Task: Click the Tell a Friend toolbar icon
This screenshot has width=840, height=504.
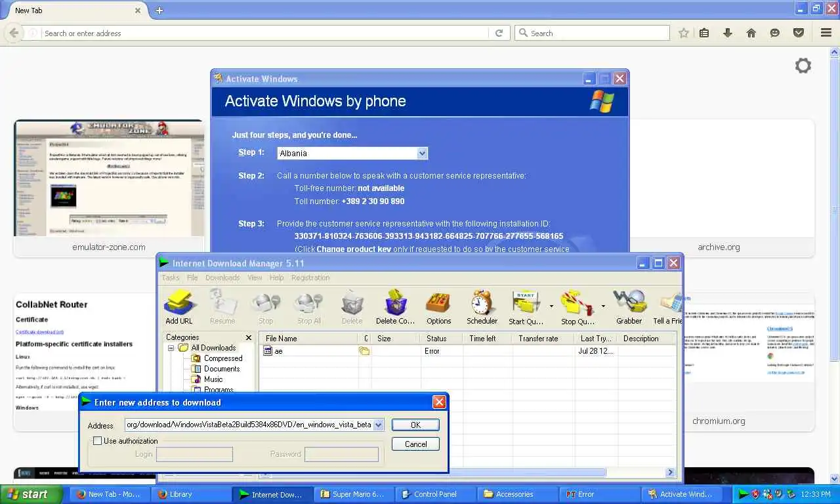Action: [x=667, y=307]
